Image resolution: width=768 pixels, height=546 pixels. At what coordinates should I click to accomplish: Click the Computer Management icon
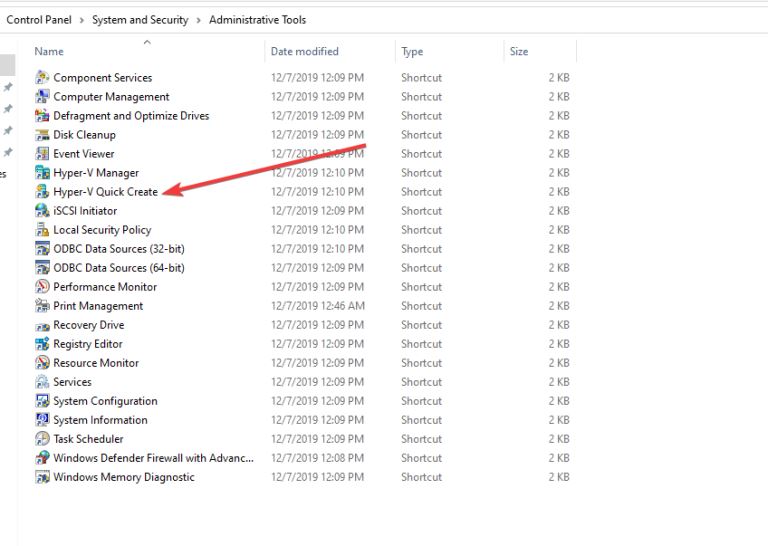[43, 96]
